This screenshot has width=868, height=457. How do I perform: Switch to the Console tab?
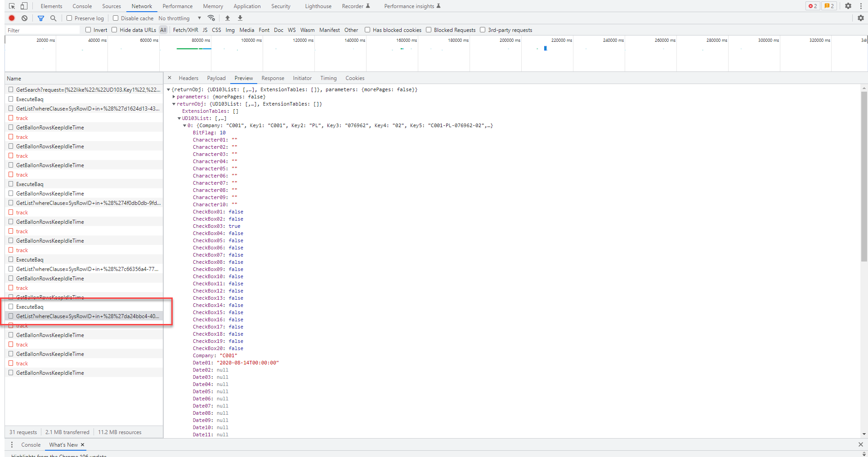click(82, 6)
